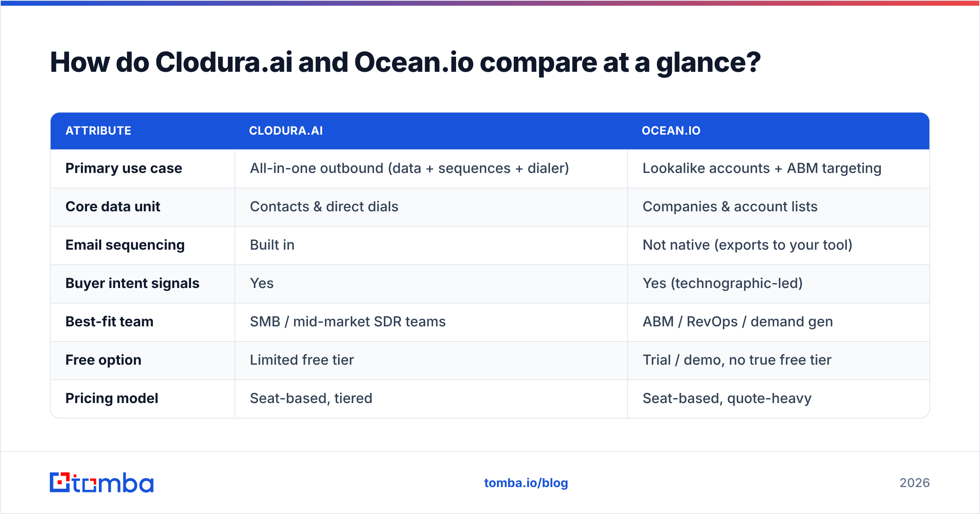Select the ATTRIBUTE column header
The height and width of the screenshot is (514, 980).
click(x=98, y=131)
